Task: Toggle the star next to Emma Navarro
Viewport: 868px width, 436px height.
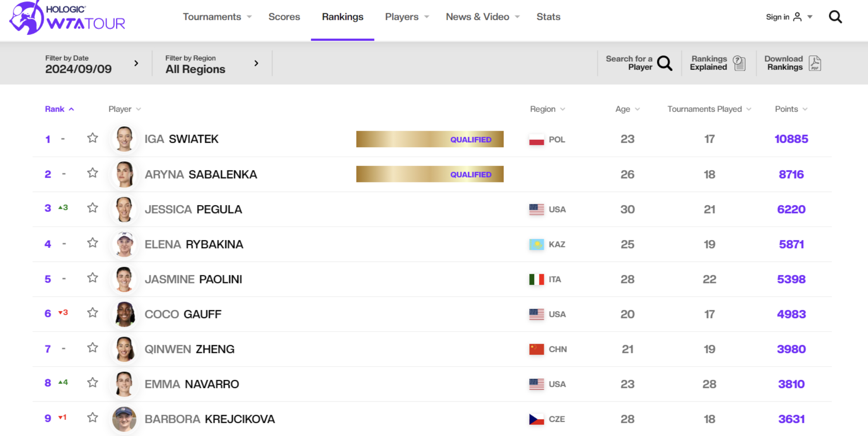Action: pyautogui.click(x=93, y=383)
